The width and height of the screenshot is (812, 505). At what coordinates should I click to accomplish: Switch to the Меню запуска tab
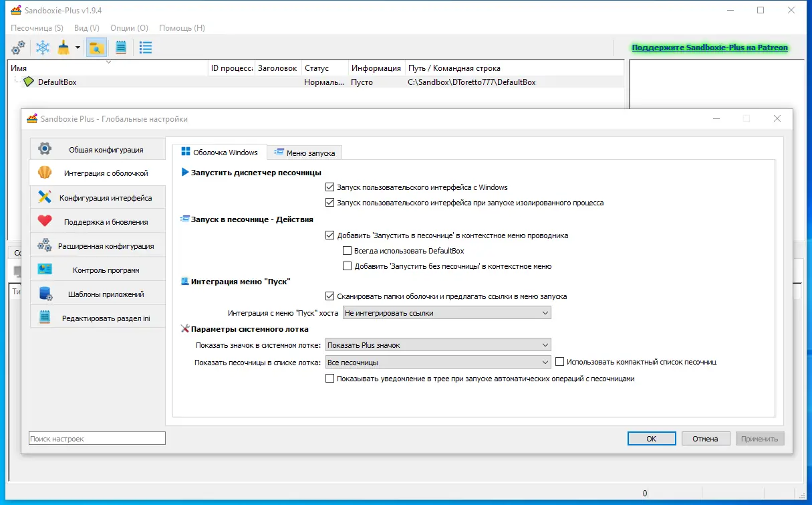[305, 153]
